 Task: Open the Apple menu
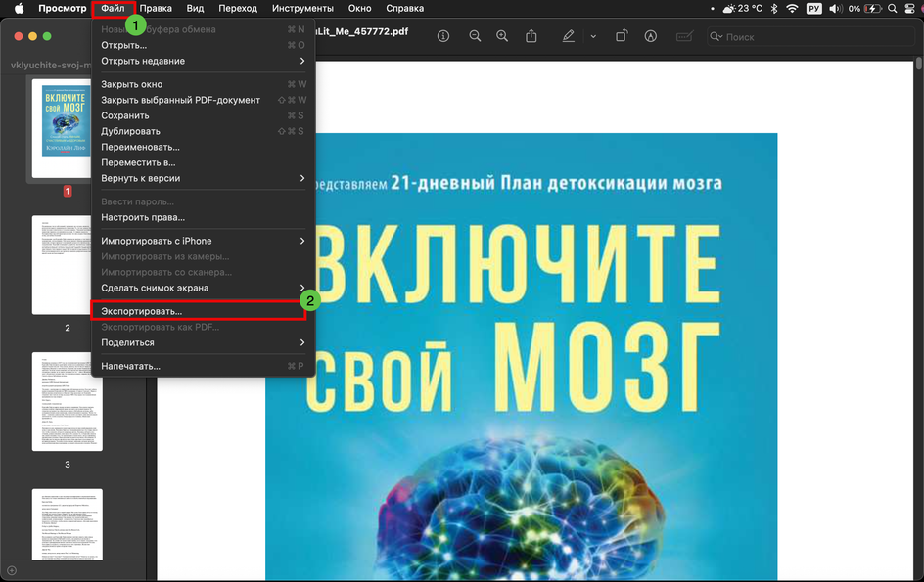pyautogui.click(x=19, y=8)
